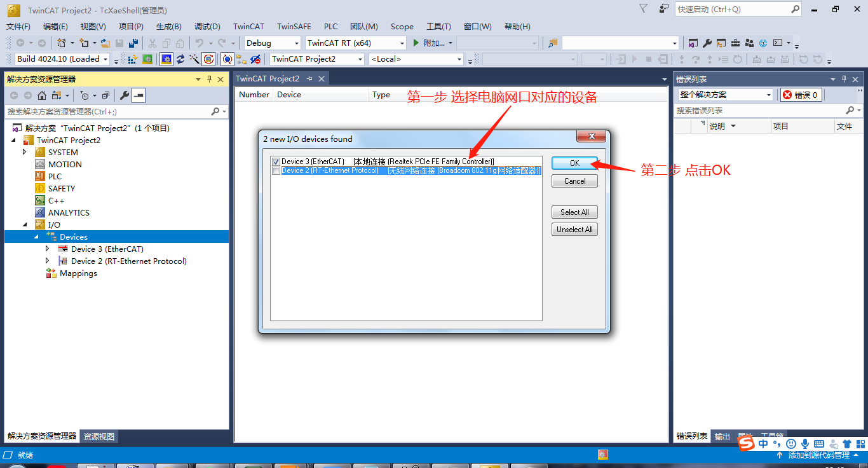Click the green Start attach arrow
The width and height of the screenshot is (868, 468).
pos(416,43)
